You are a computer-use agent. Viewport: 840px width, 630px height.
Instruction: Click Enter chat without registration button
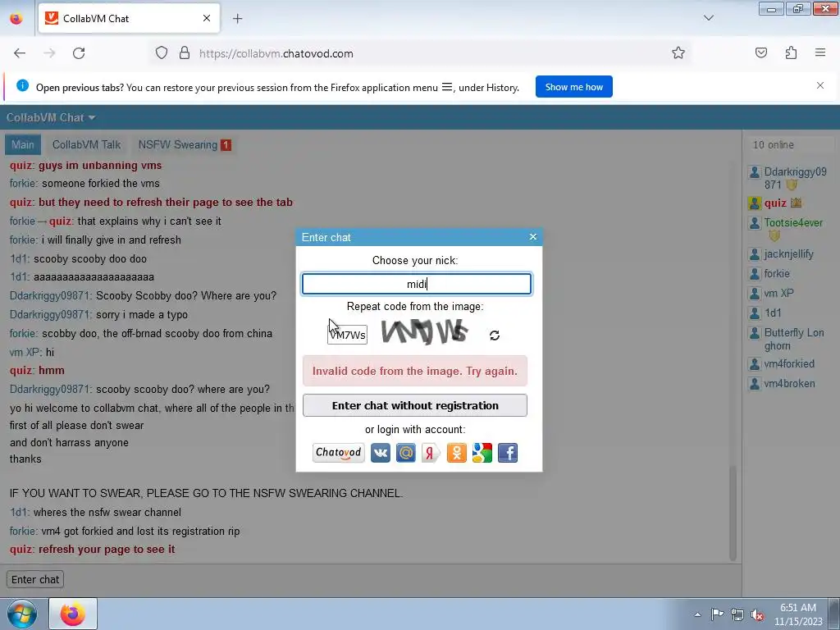coord(414,405)
